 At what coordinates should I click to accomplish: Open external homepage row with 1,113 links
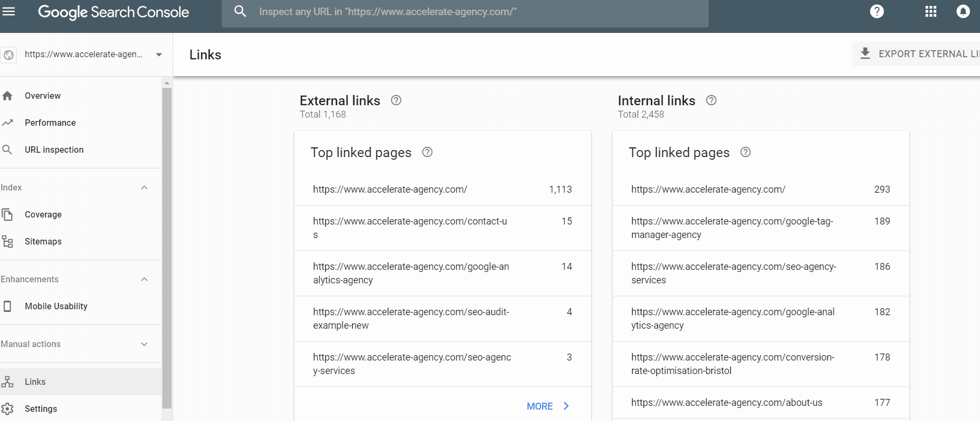click(x=443, y=189)
